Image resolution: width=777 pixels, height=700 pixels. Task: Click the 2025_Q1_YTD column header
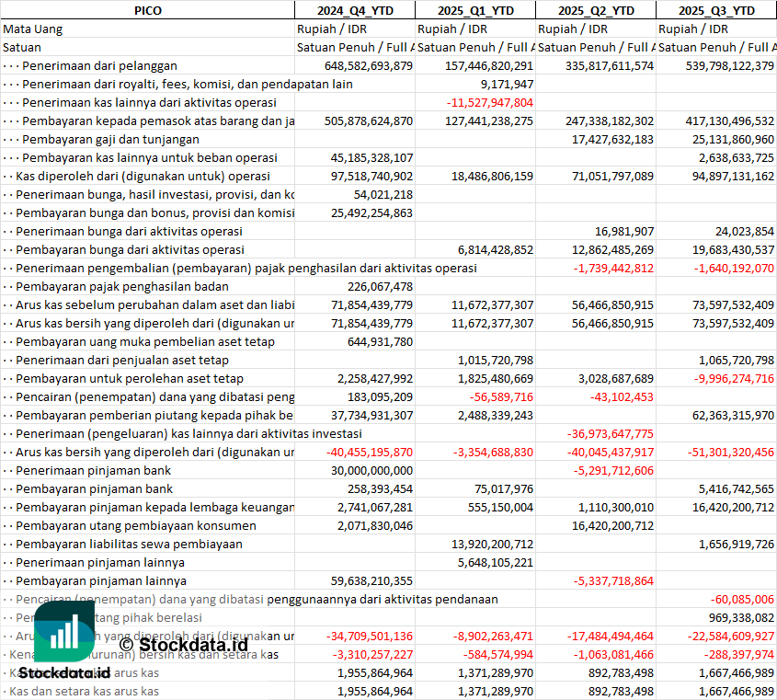click(474, 10)
